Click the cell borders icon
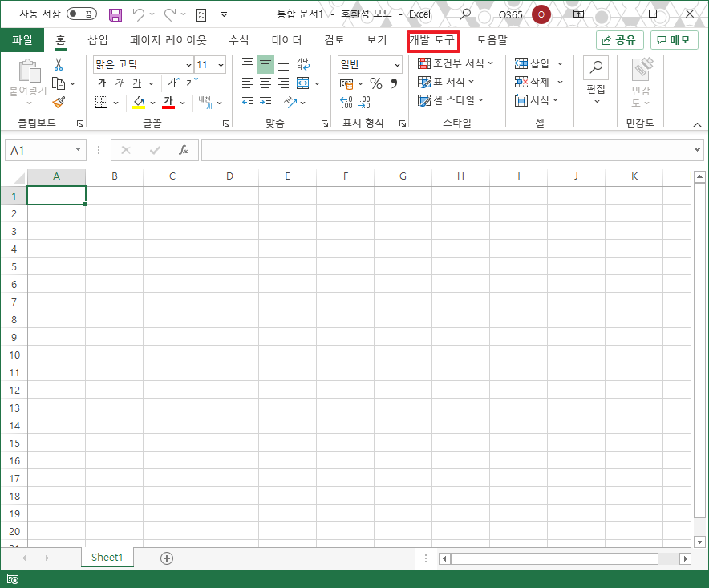The image size is (709, 588). point(101,102)
